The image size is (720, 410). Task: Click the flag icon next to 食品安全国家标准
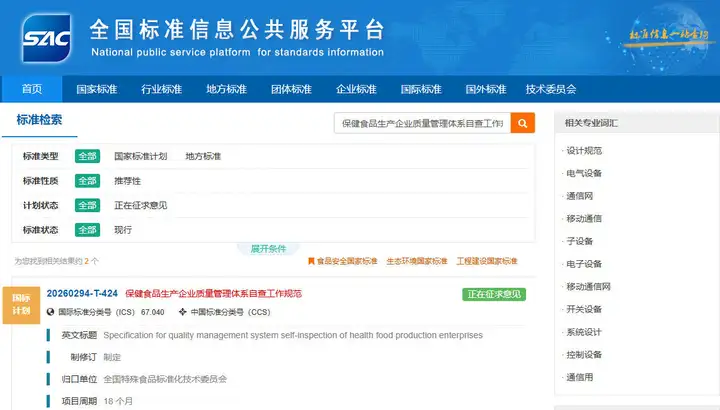pyautogui.click(x=311, y=261)
